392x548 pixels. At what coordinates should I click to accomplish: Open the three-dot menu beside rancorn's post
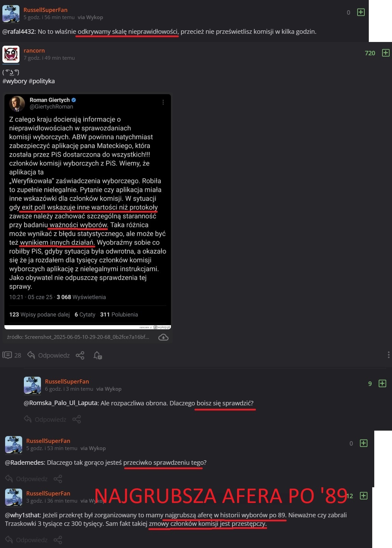coord(389,355)
